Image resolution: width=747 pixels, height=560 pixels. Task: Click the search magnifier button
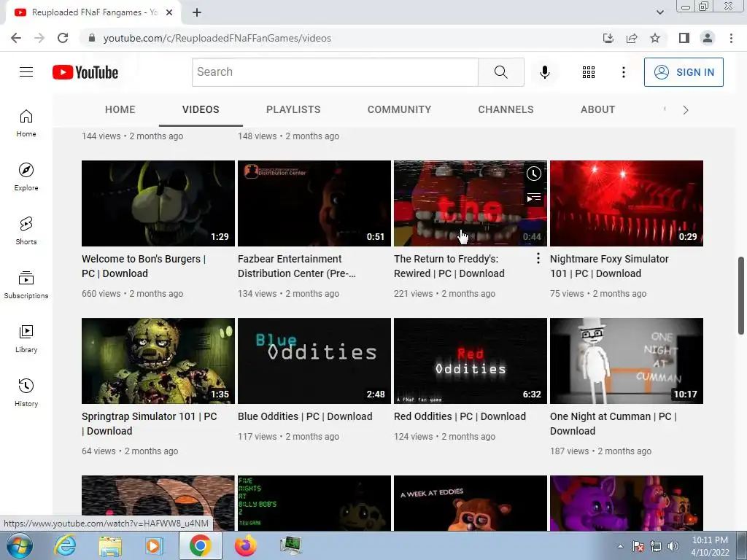click(x=500, y=72)
